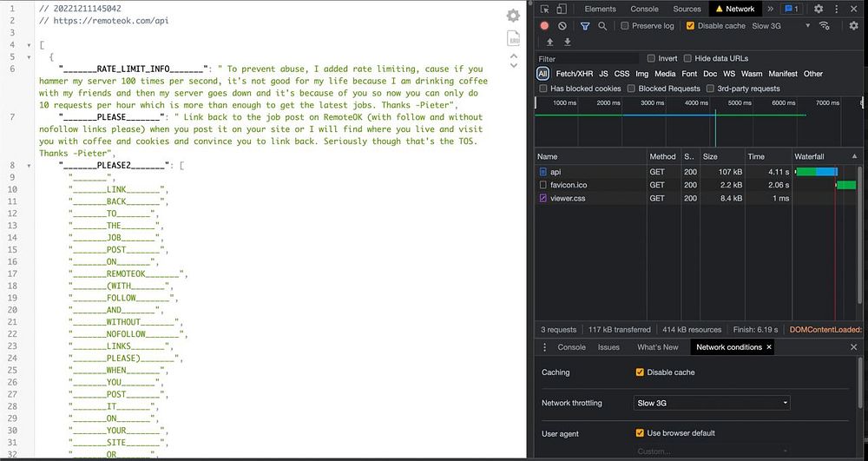The image size is (868, 461).
Task: Filter requests by Img
Action: [x=641, y=74]
